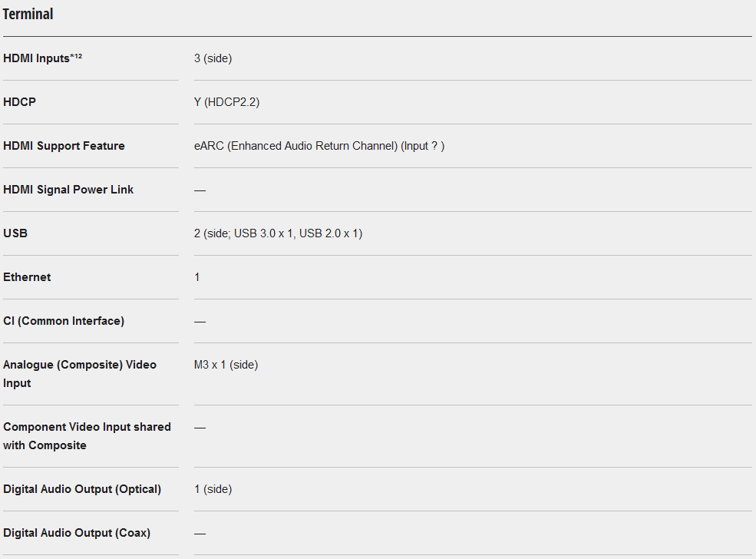
Task: Click the HDMI Signal Power Link label
Action: (x=68, y=190)
